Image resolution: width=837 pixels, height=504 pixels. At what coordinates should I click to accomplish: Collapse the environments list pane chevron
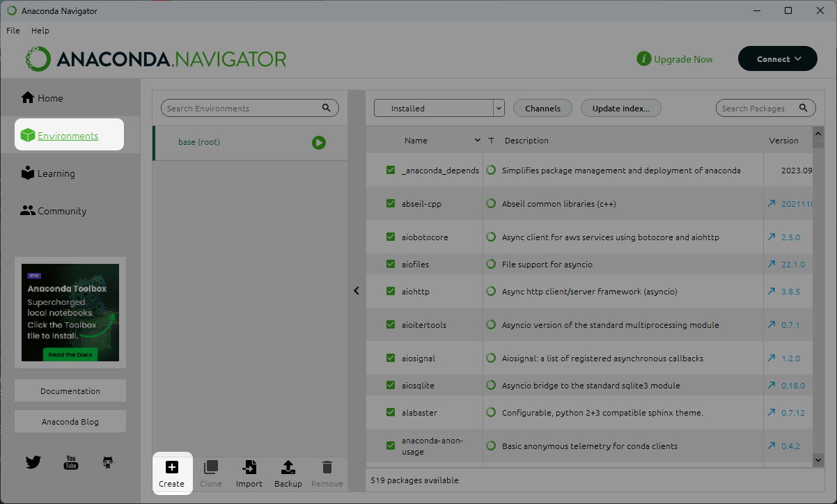click(x=357, y=291)
